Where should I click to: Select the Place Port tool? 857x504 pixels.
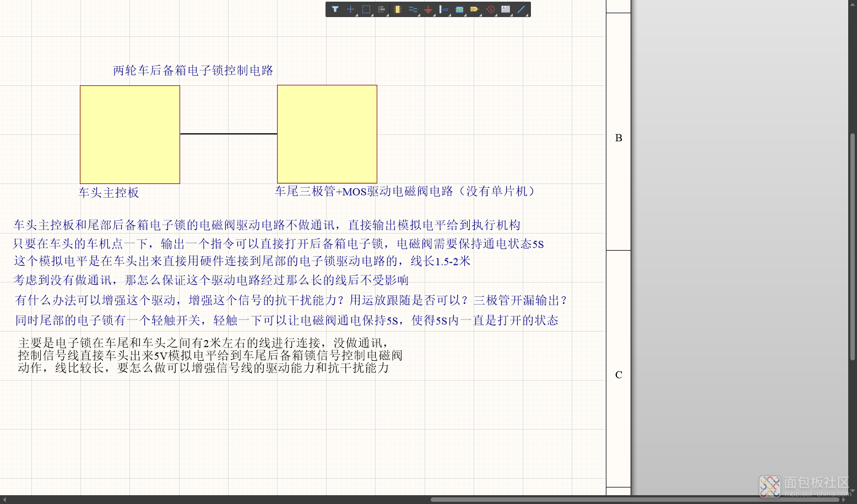click(x=444, y=9)
